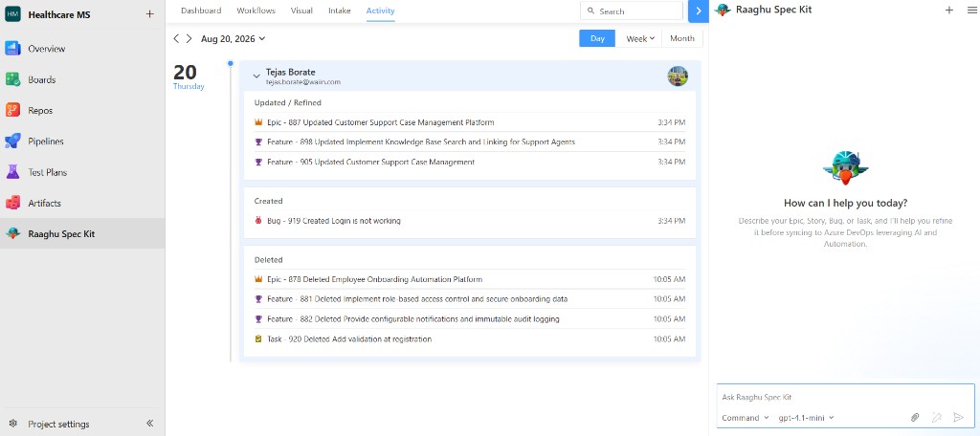Add new item with plus next to Healthcare MS
The image size is (980, 436).
point(149,13)
